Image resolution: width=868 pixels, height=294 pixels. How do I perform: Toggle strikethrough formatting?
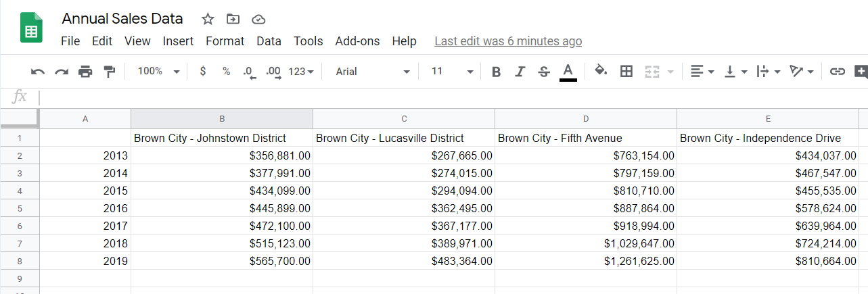click(544, 72)
